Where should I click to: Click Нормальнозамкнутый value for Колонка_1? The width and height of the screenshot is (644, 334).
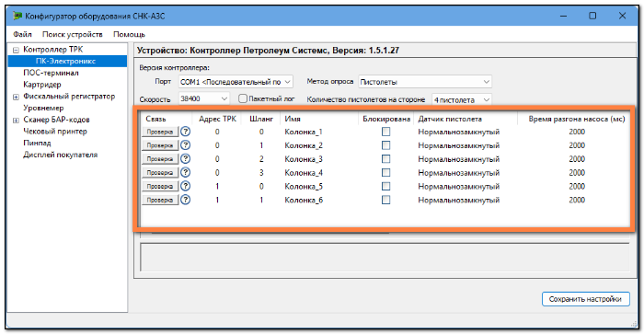click(459, 132)
